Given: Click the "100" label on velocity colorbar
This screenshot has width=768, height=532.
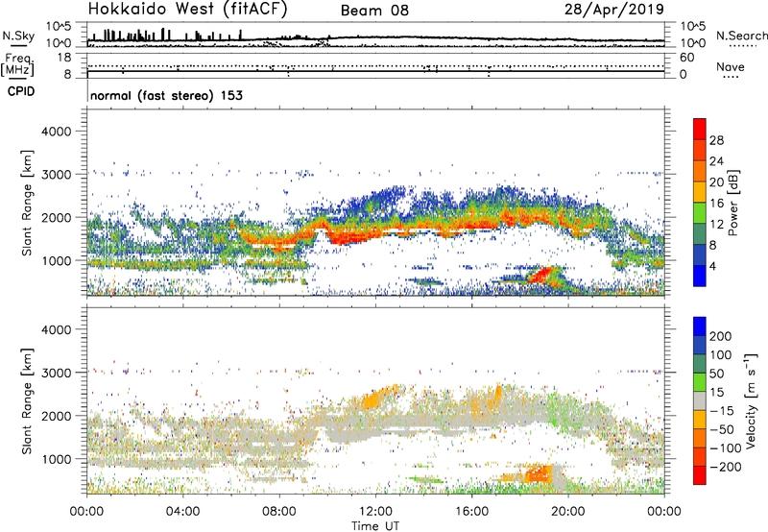Looking at the screenshot, I should (721, 355).
